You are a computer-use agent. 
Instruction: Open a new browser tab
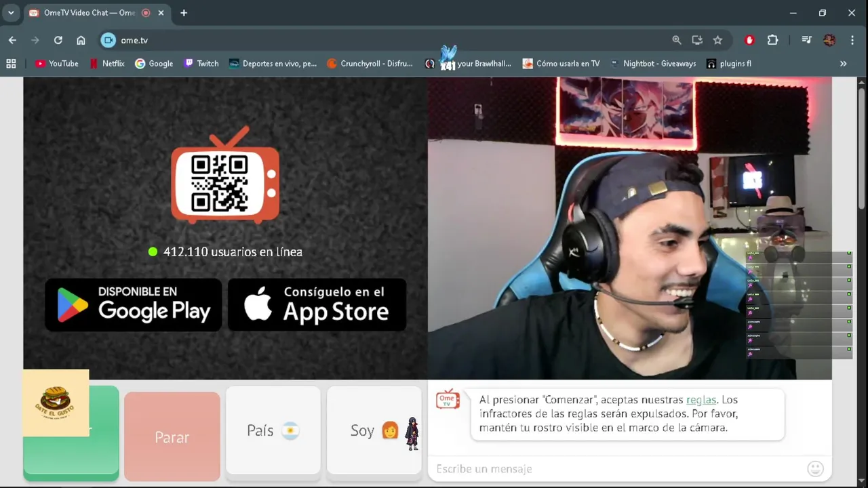[184, 13]
